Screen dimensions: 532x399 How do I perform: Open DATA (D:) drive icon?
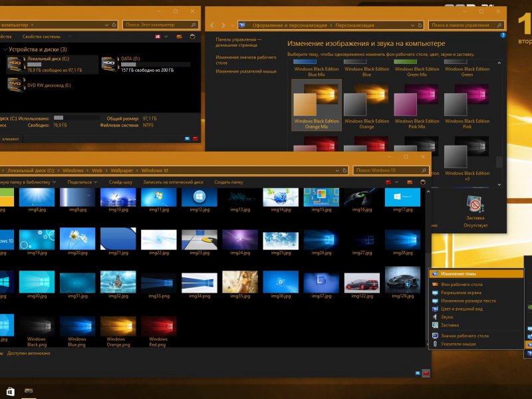[110, 64]
